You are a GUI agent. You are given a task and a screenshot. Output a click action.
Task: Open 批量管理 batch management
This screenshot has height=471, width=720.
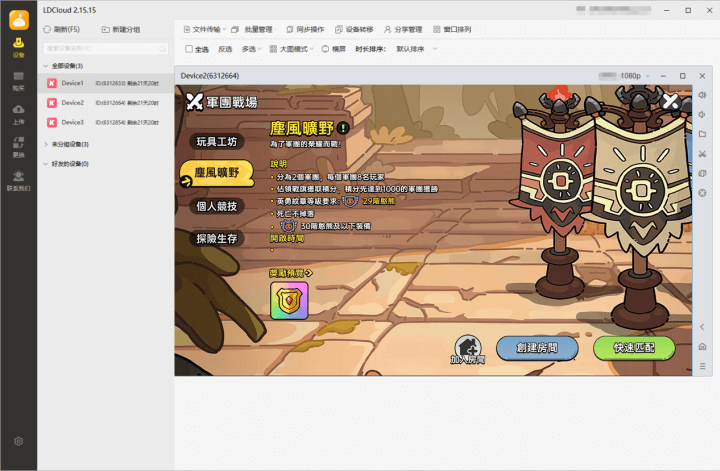coord(252,29)
